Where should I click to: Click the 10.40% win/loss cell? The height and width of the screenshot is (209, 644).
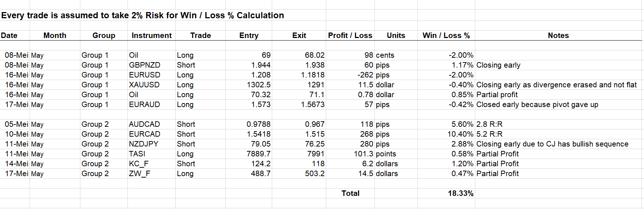[x=460, y=134]
